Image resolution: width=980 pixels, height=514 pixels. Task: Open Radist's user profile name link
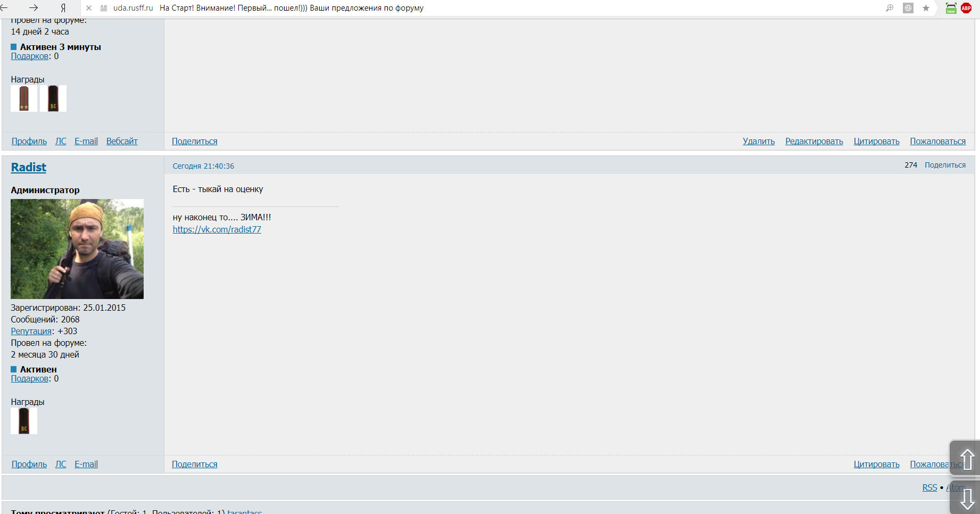[x=29, y=167]
